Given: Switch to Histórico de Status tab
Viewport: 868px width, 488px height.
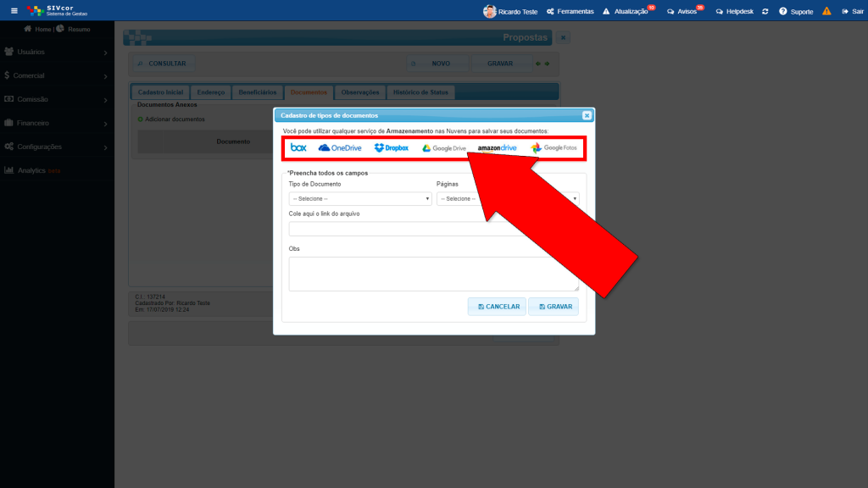Looking at the screenshot, I should (x=420, y=92).
